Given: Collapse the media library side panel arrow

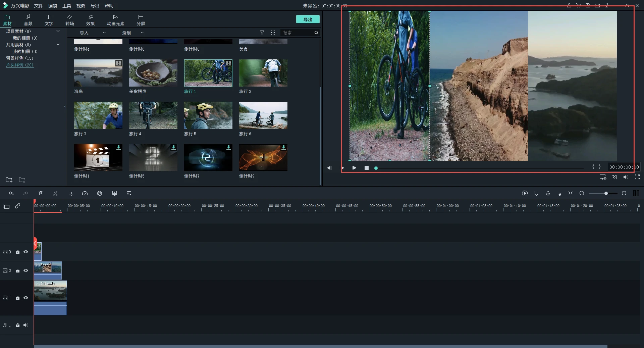Looking at the screenshot, I should pyautogui.click(x=65, y=106).
